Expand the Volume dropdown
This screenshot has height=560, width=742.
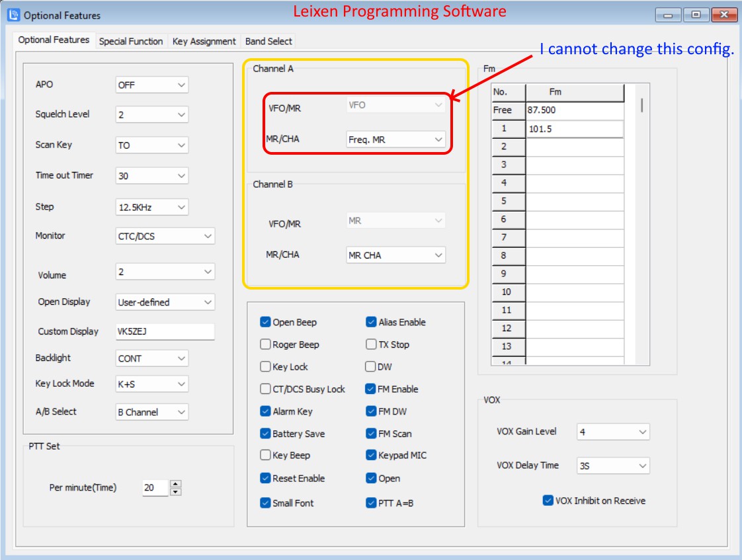click(165, 272)
